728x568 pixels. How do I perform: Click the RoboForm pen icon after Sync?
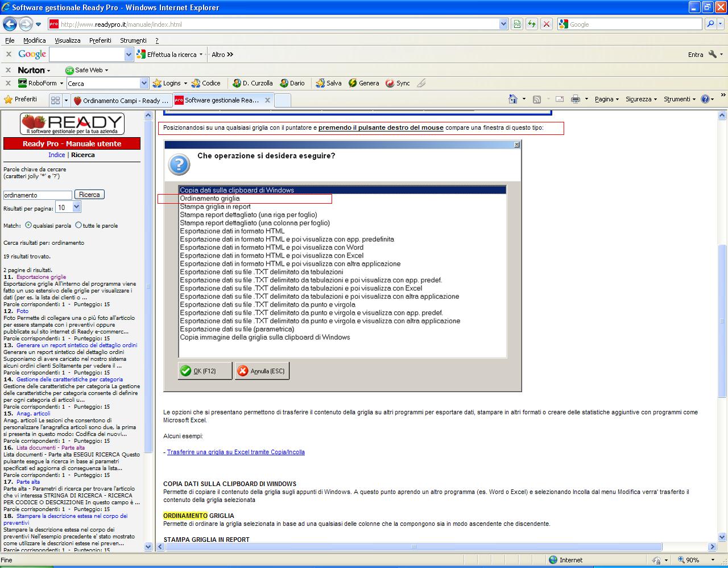click(x=421, y=83)
